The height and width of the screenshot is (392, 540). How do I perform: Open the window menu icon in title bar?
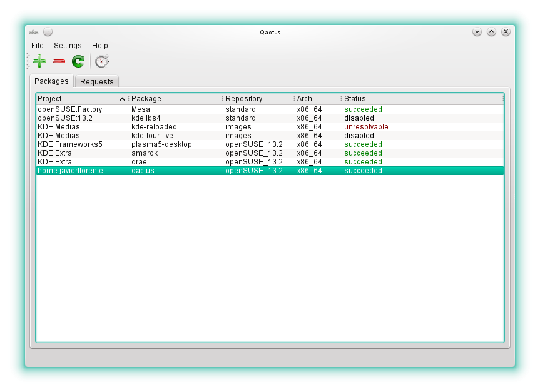pyautogui.click(x=34, y=32)
